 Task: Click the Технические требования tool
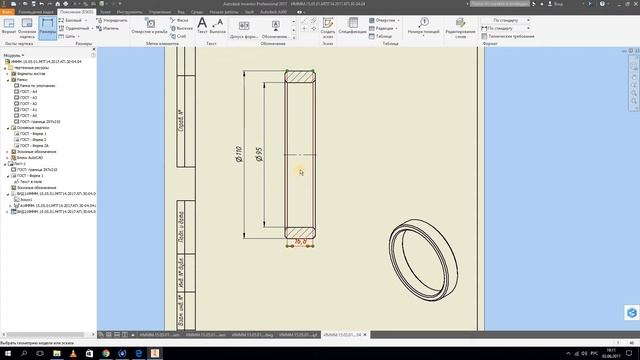(508, 36)
